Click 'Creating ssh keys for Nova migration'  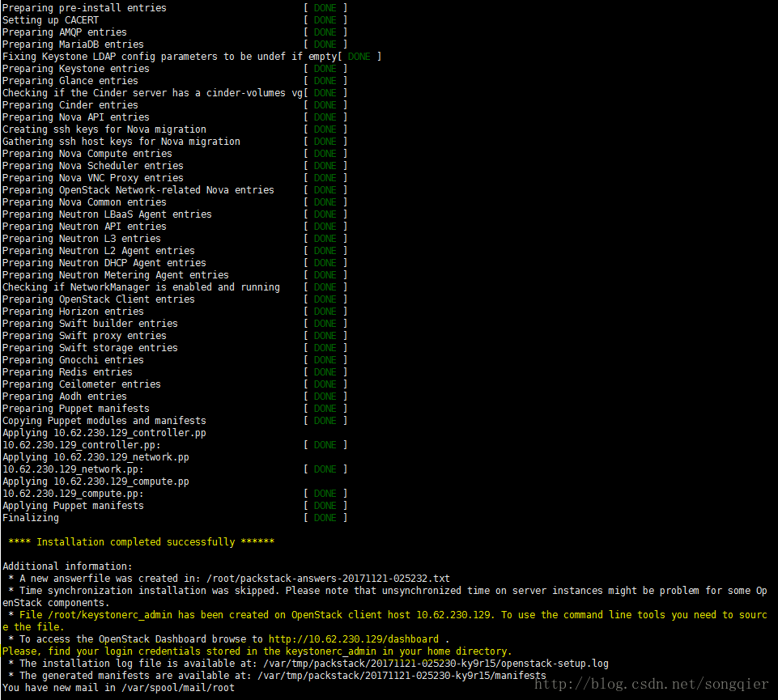click(104, 129)
